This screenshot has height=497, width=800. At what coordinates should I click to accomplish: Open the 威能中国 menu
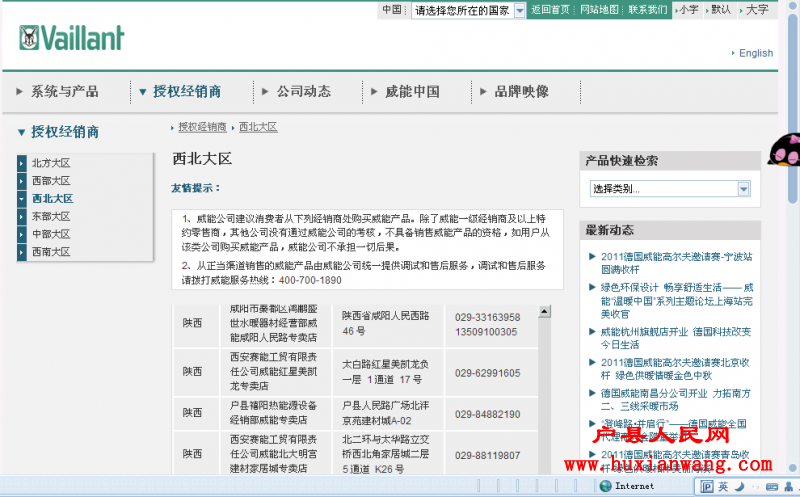[412, 92]
